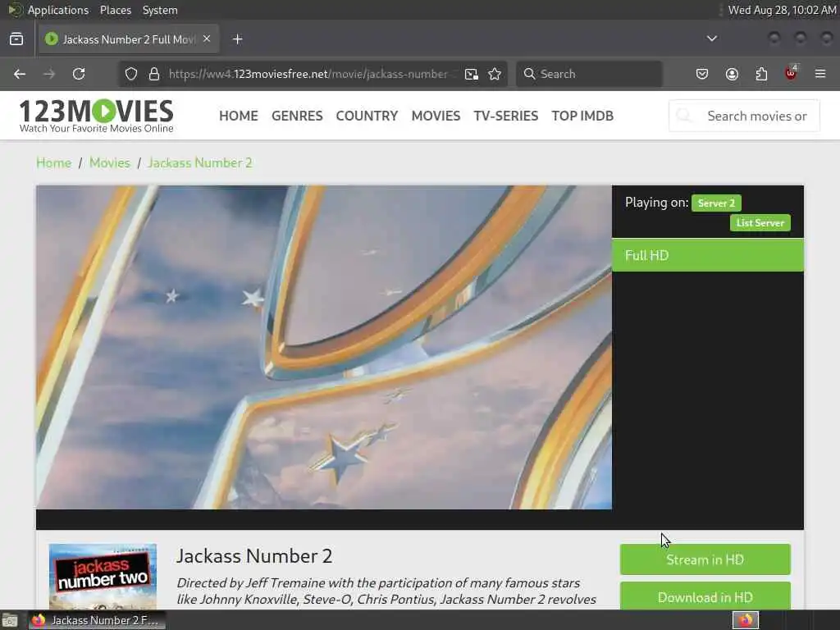Select the Server 2 badge
This screenshot has width=840, height=630.
(x=716, y=203)
